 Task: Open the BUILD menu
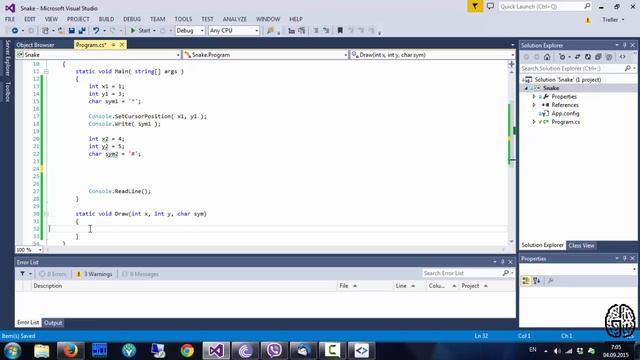point(106,19)
